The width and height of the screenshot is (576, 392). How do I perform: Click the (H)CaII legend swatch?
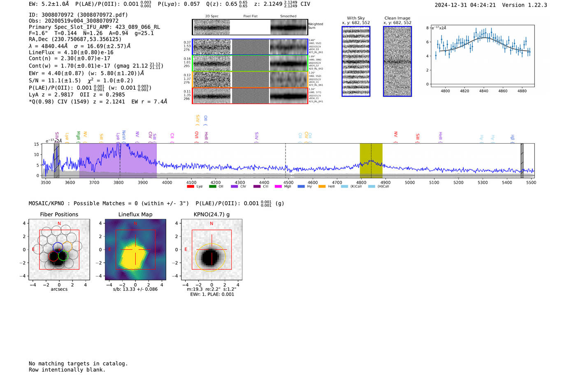(x=372, y=186)
